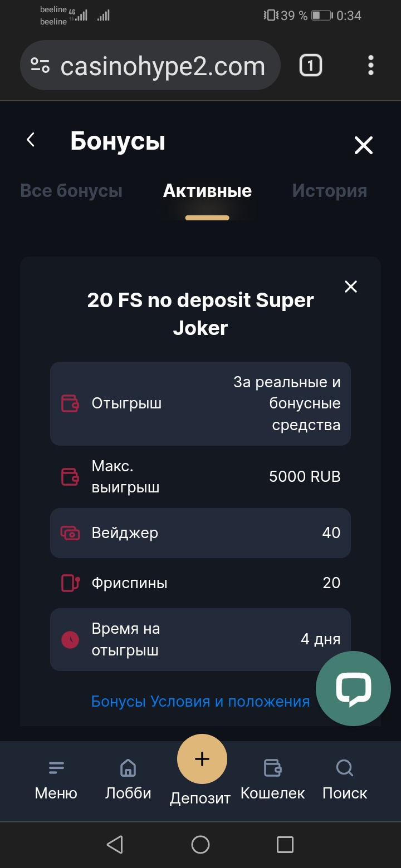
Task: Close the 20 FS bonus card
Action: [350, 287]
